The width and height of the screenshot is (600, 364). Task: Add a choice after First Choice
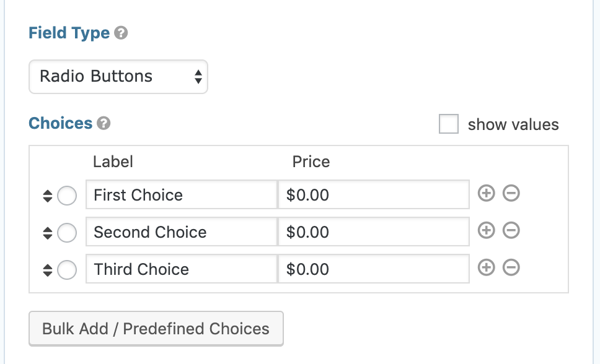point(487,193)
